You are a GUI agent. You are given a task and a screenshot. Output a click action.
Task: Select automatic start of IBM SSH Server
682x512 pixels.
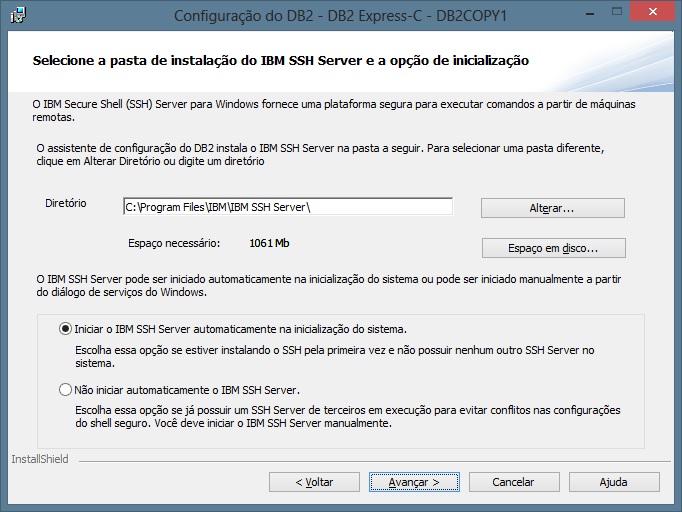tap(66, 328)
